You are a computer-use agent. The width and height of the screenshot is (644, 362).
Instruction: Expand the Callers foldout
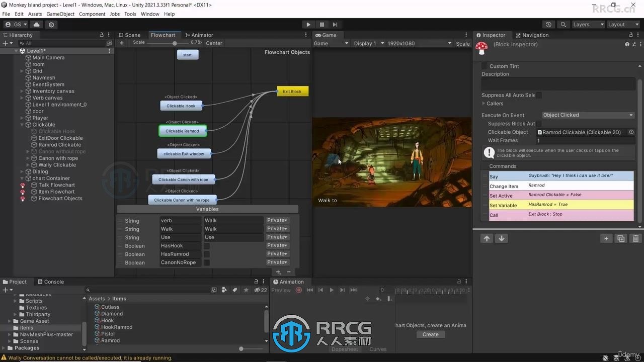484,104
